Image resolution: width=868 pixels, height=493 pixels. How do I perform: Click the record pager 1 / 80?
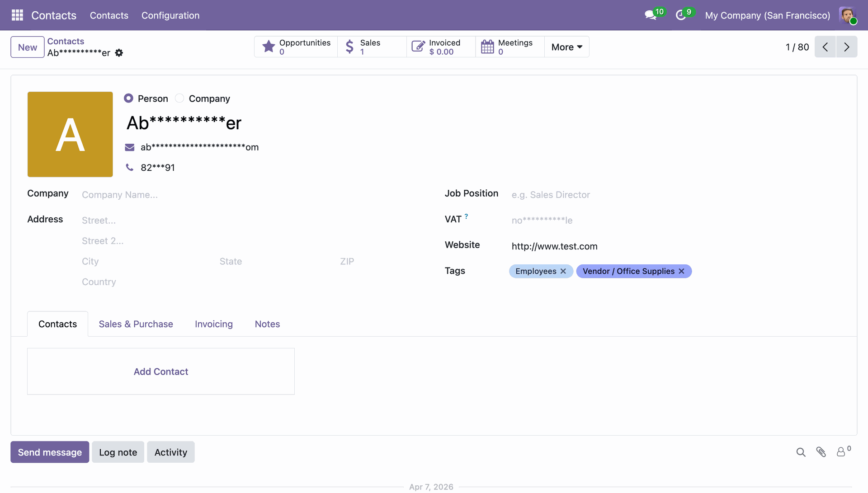tap(797, 47)
